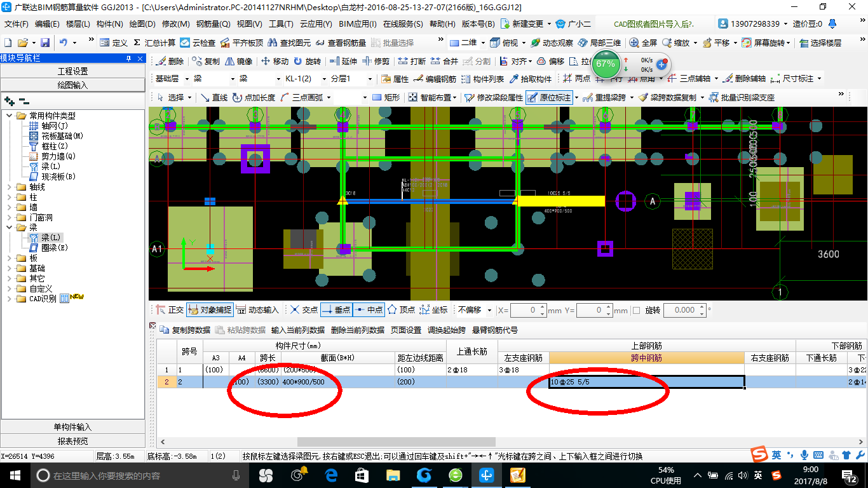Select the 直线 line drawing tool
The width and height of the screenshot is (868, 488).
coord(214,98)
